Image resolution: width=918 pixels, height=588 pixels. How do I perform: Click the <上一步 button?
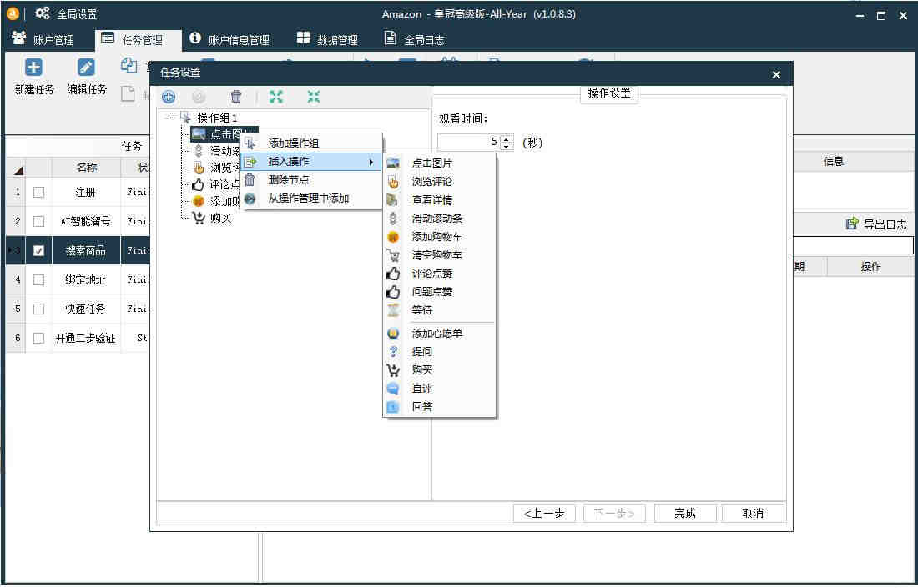[x=544, y=514]
